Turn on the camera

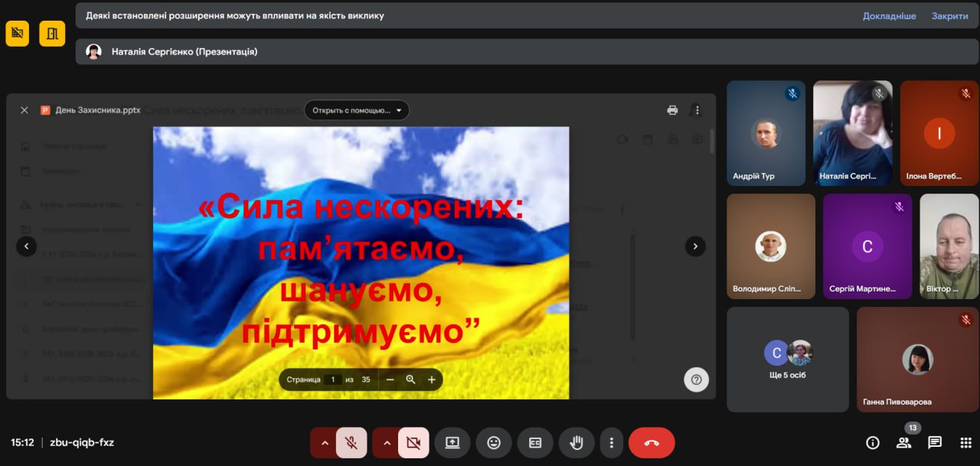[x=413, y=442]
